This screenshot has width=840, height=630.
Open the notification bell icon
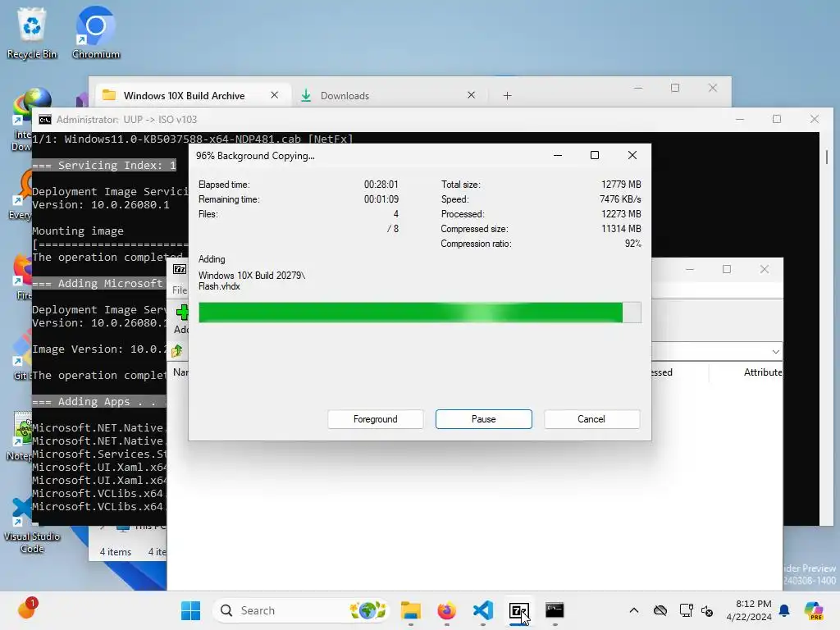click(x=784, y=610)
